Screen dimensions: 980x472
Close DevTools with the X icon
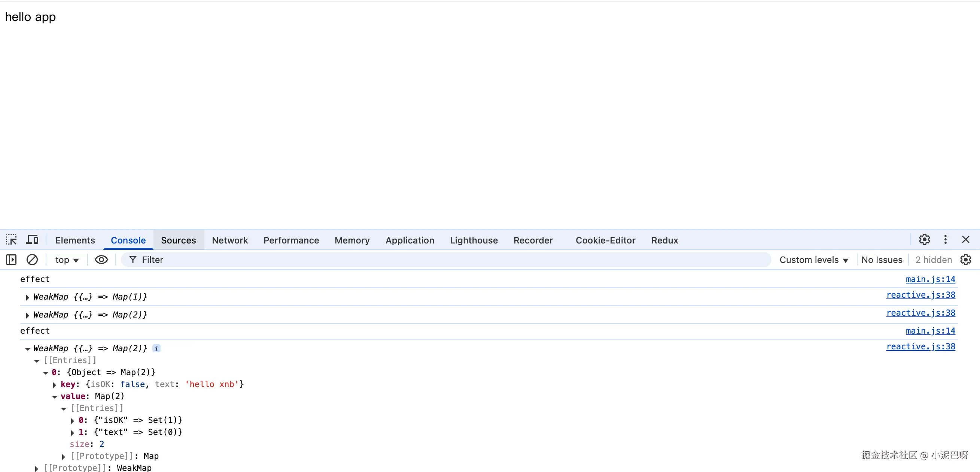click(965, 239)
